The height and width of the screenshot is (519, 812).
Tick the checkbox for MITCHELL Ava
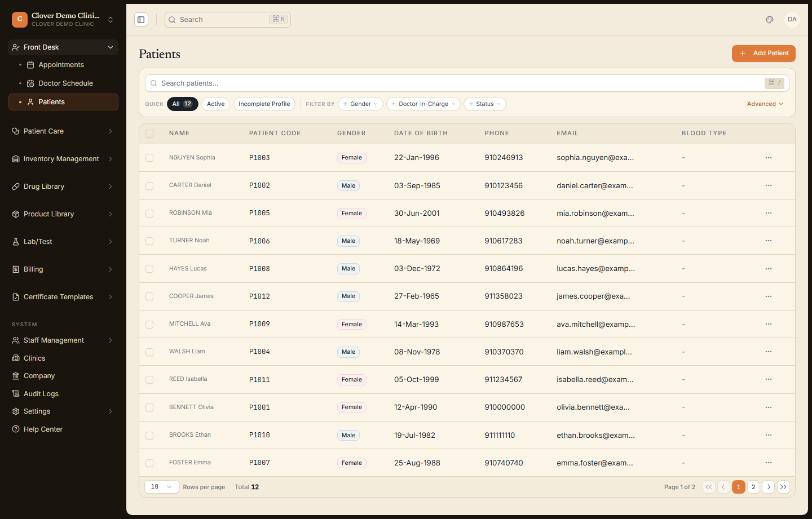coord(149,325)
